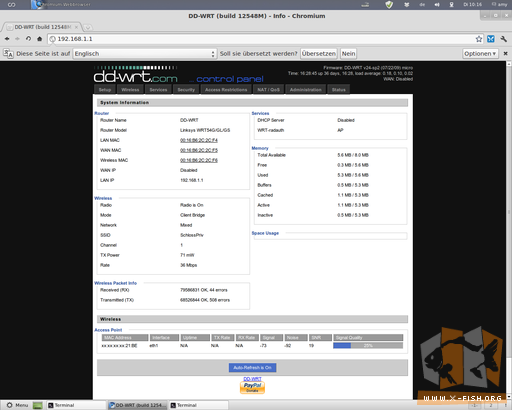Screen dimensions: 512x410
Task: Open the home page icon
Action: pos(39,39)
